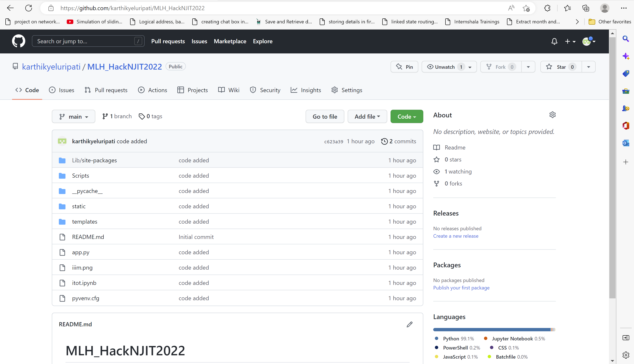Expand the main branch dropdown
Viewport: 634px width, 364px height.
coord(73,117)
